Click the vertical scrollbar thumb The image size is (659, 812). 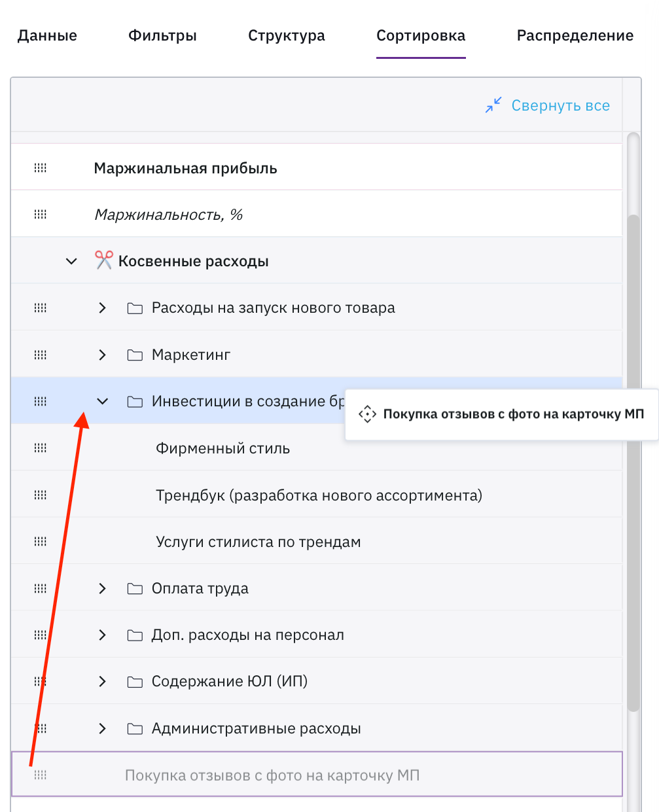632,458
